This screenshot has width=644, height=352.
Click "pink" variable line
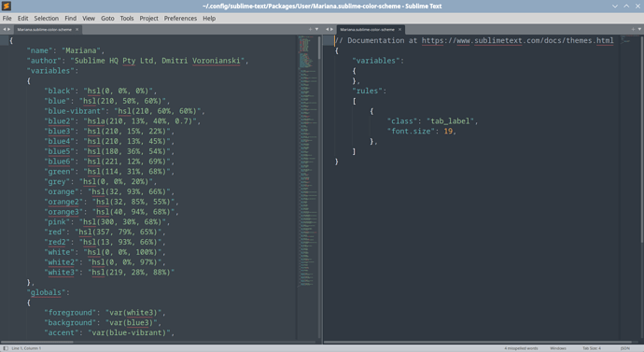point(107,222)
